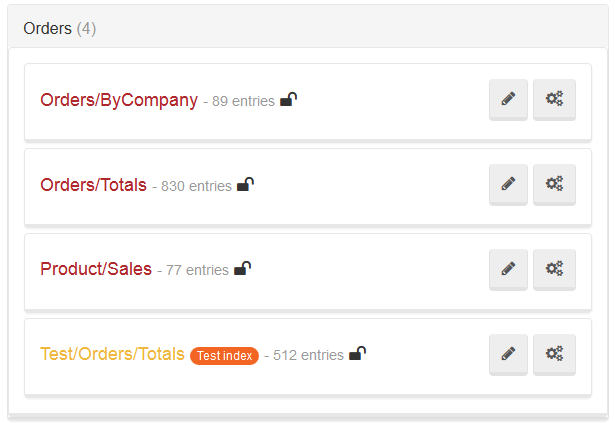Click pencil edit icon for Orders/Totals
The width and height of the screenshot is (615, 423).
[508, 184]
